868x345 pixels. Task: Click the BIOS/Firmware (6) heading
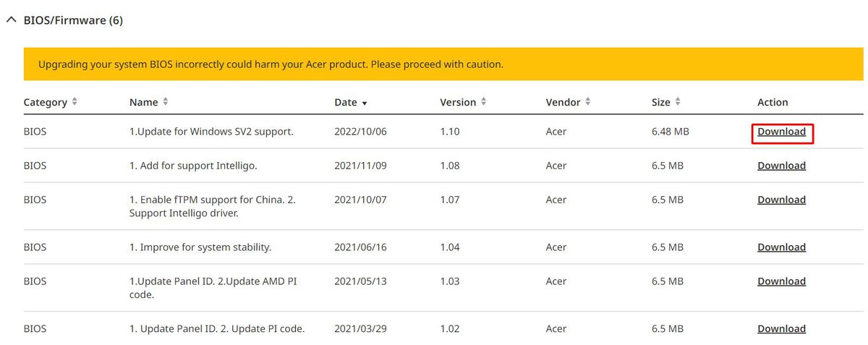pos(73,20)
